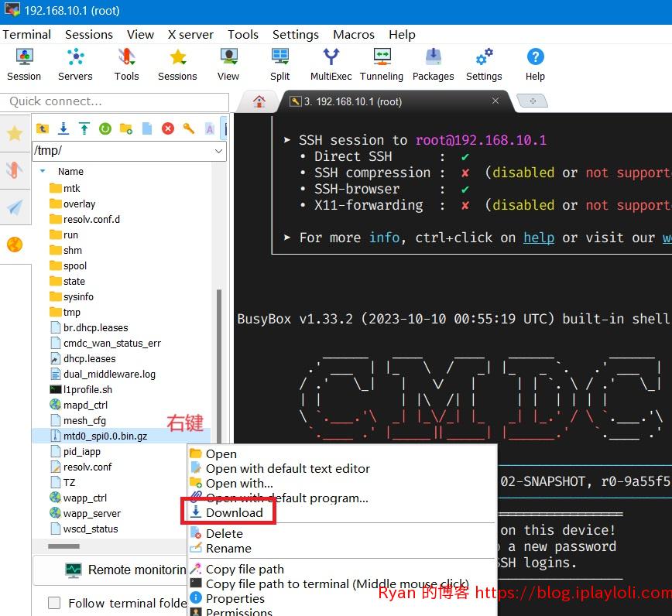Open the paper plane sidebar tab
Screen dimensions: 672x616
point(15,207)
